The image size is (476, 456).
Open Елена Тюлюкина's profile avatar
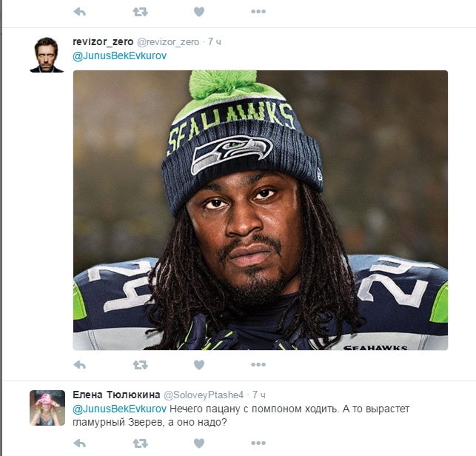47,408
